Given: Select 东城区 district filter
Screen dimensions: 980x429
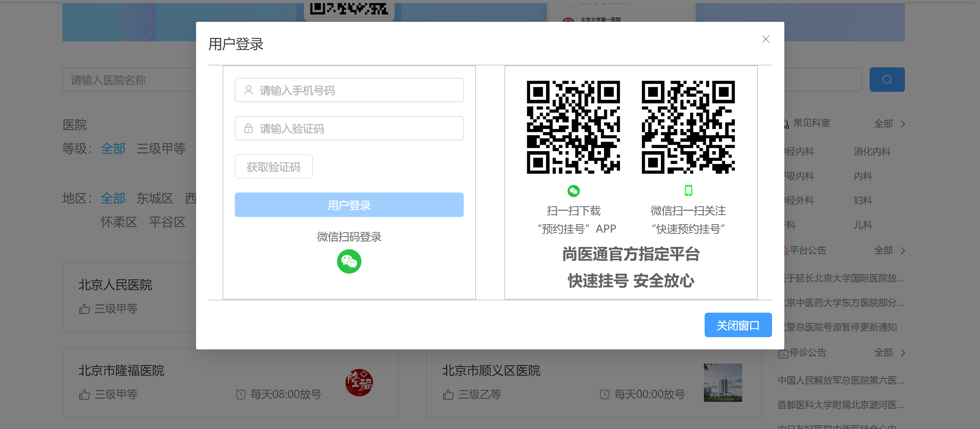Looking at the screenshot, I should tap(155, 198).
